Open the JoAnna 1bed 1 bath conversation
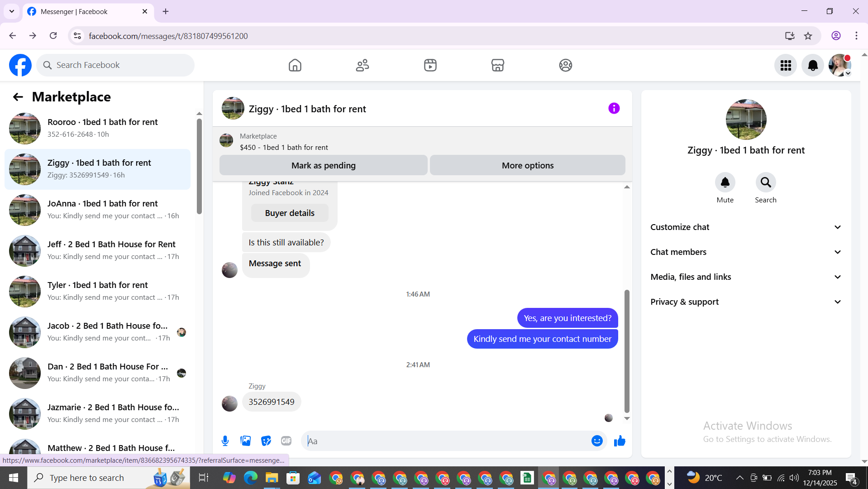This screenshot has width=868, height=489. coord(97,210)
